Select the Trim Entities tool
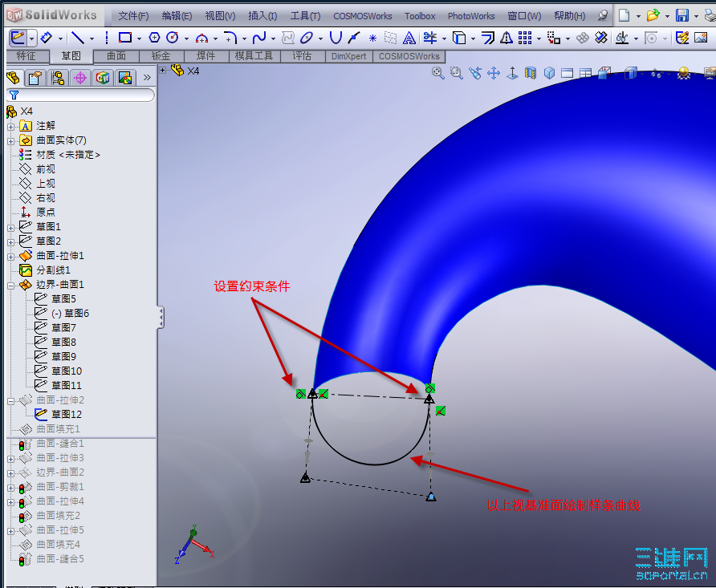 click(x=430, y=38)
